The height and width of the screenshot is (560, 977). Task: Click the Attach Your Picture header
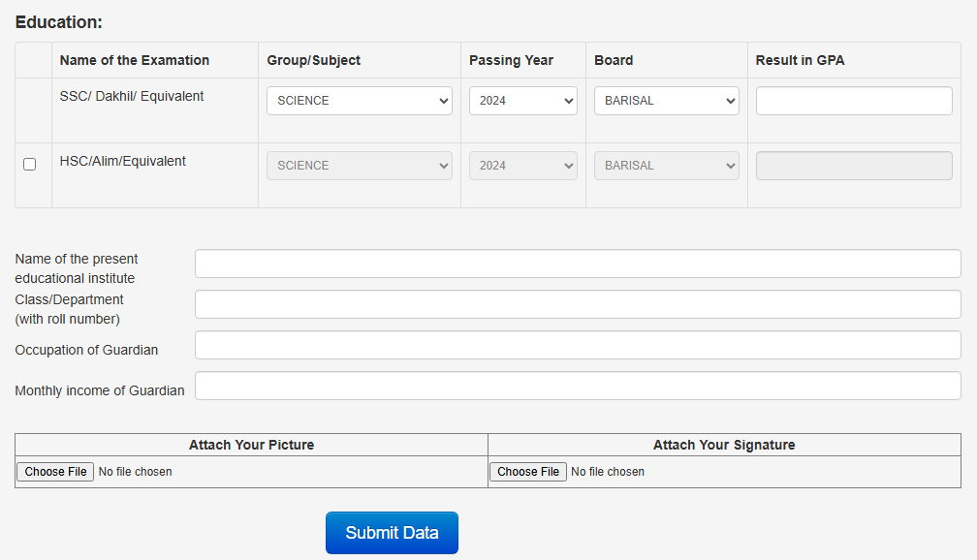click(251, 445)
